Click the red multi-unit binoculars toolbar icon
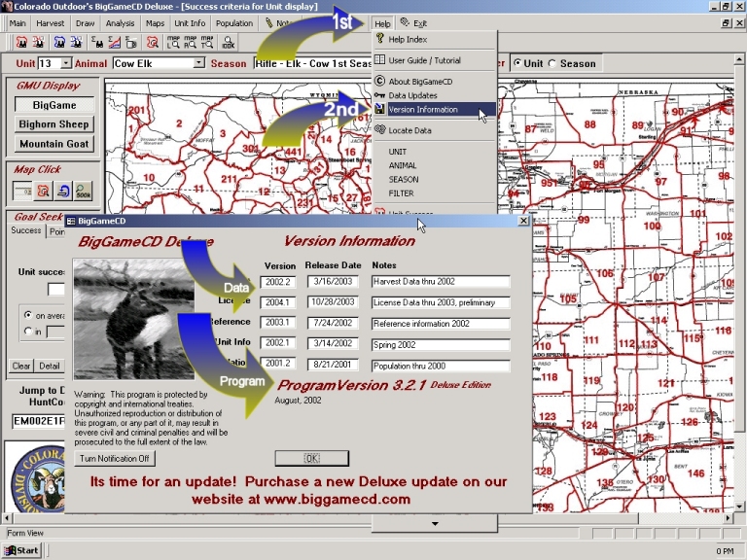The height and width of the screenshot is (560, 747). pos(38,43)
